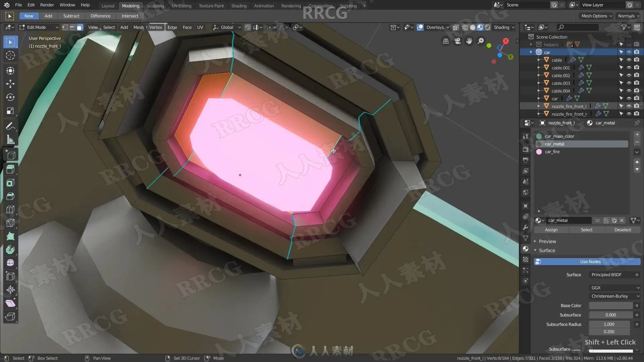The height and width of the screenshot is (362, 644).
Task: Hide cable.002 using its eye icon
Action: coord(629,75)
